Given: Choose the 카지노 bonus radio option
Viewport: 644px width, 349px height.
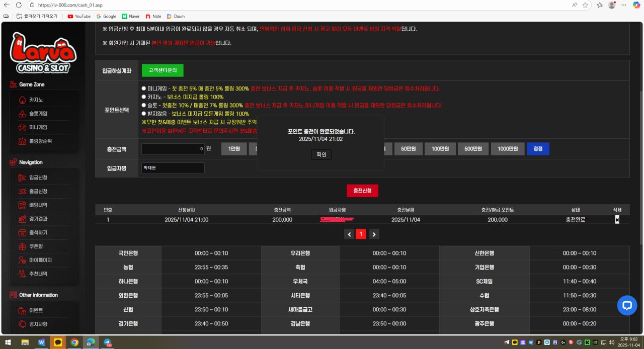Looking at the screenshot, I should pyautogui.click(x=144, y=97).
